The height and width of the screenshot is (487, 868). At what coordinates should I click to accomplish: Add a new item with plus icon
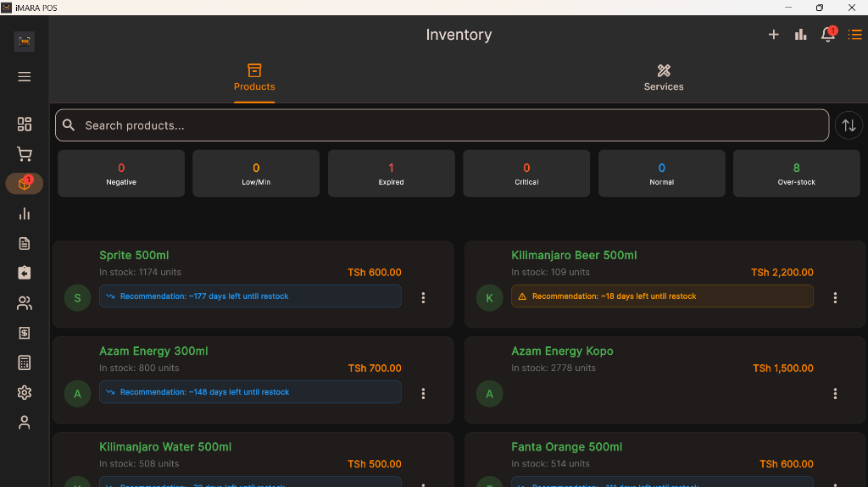[773, 35]
